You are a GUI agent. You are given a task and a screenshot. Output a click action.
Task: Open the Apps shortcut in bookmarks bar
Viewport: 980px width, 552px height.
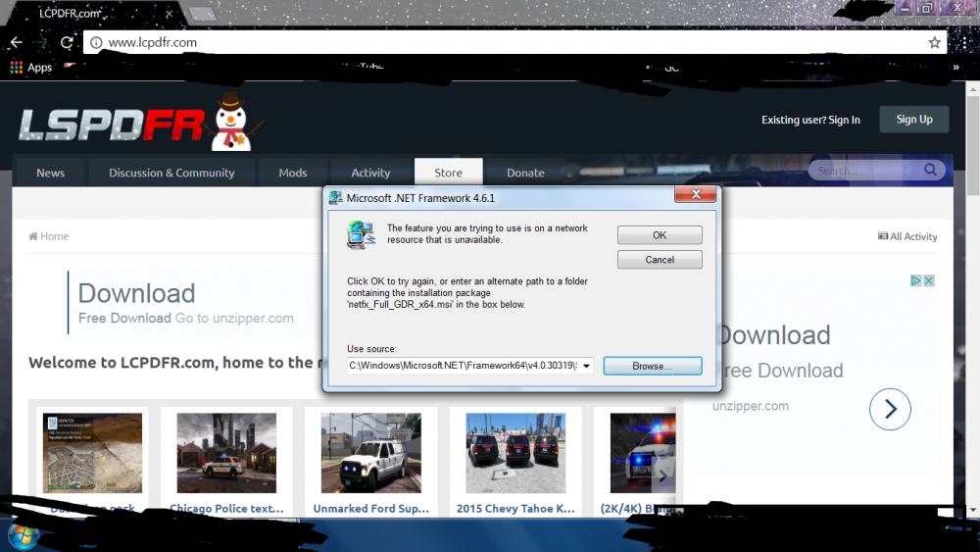(x=31, y=68)
